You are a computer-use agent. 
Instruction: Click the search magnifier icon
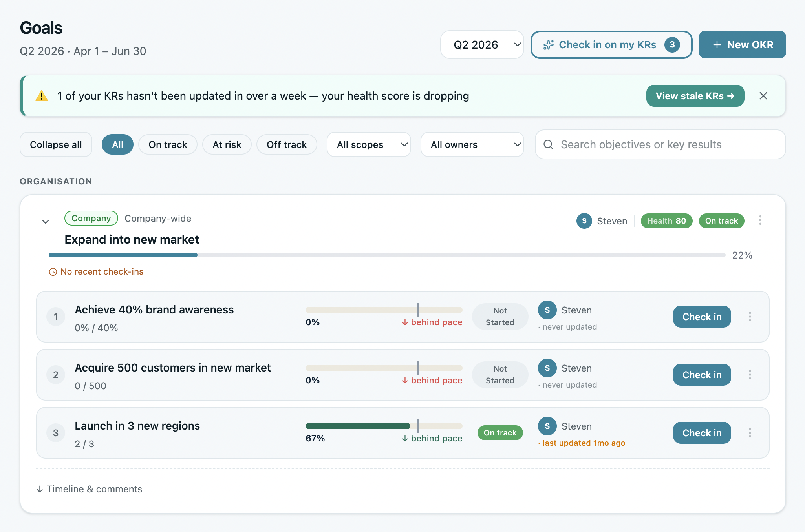coord(548,144)
